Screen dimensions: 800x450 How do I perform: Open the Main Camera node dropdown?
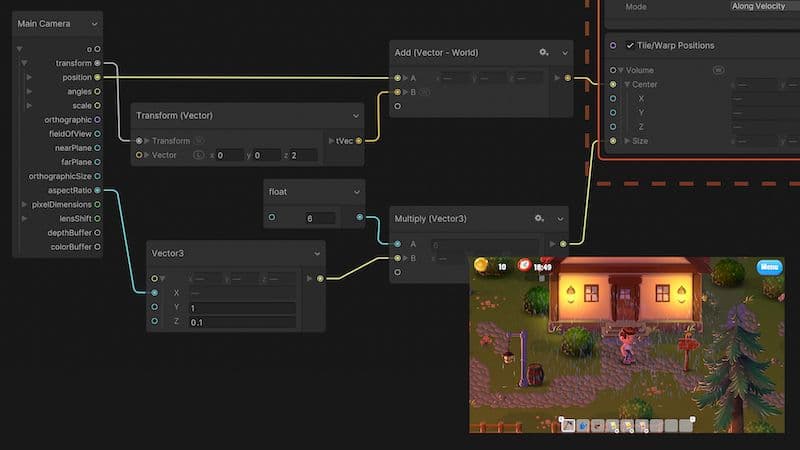[x=94, y=24]
